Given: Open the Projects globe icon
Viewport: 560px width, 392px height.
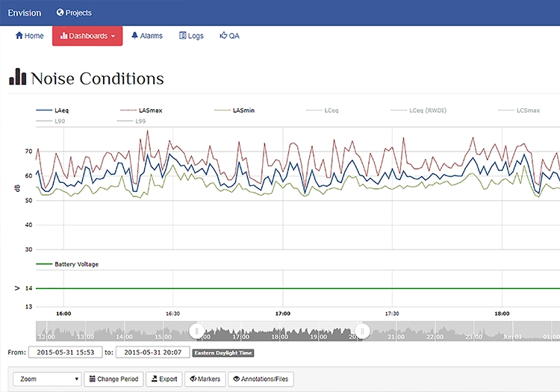Looking at the screenshot, I should tap(60, 13).
